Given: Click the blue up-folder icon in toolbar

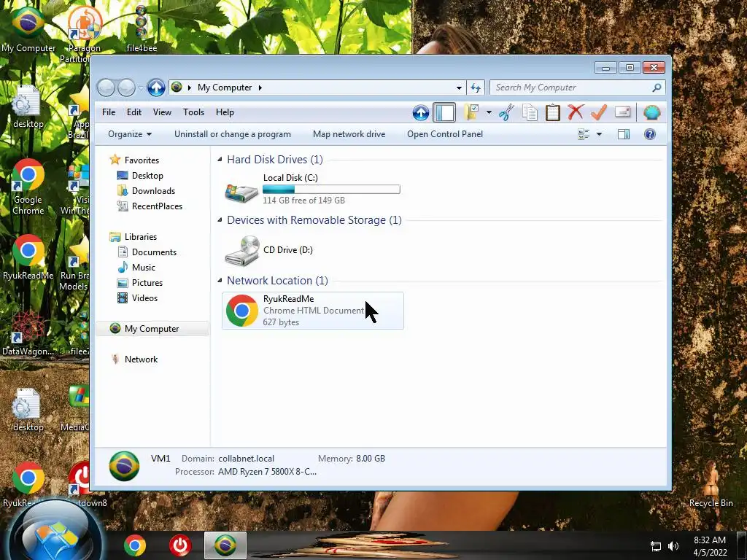Looking at the screenshot, I should [x=421, y=113].
